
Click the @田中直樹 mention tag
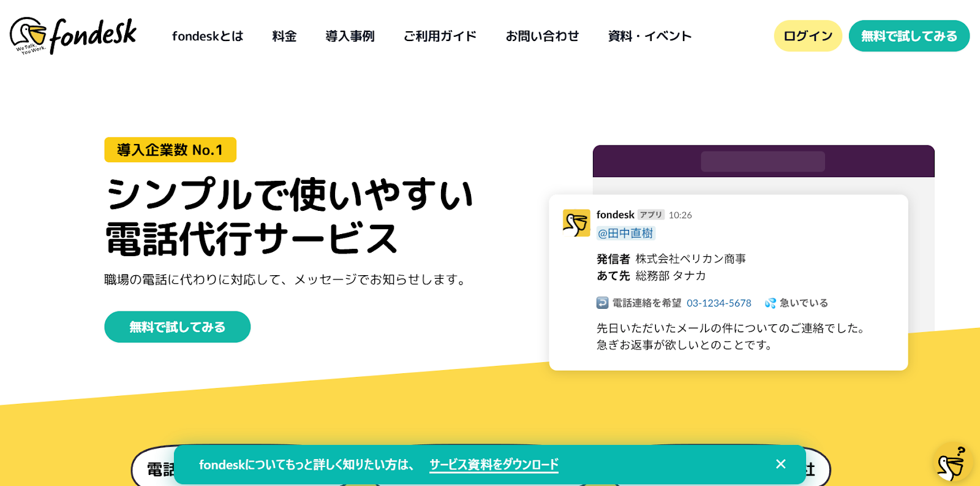pyautogui.click(x=626, y=234)
